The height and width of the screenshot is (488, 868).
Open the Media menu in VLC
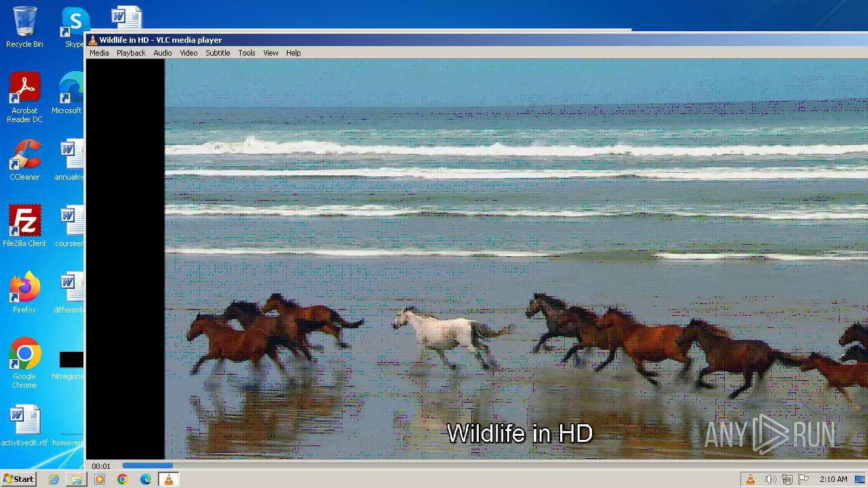click(x=99, y=53)
